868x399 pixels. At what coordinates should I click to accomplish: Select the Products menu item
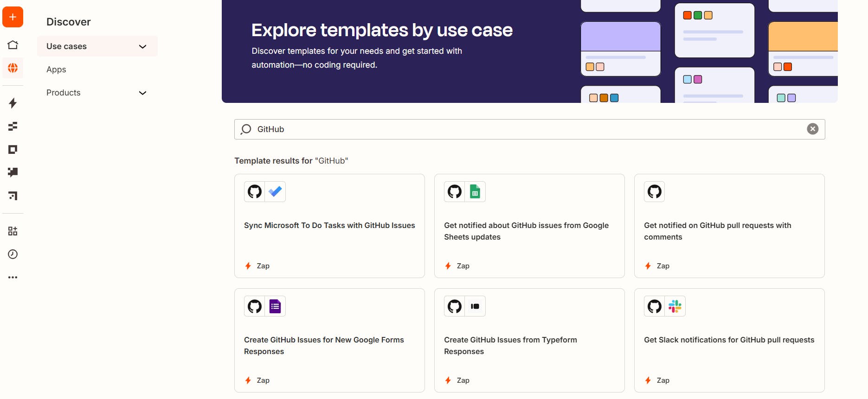97,93
